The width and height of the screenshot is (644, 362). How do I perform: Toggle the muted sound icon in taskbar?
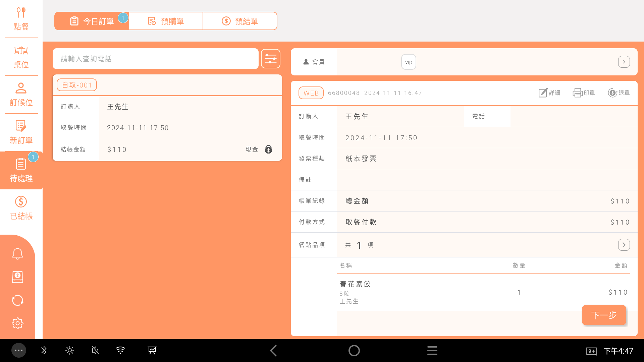pos(95,351)
